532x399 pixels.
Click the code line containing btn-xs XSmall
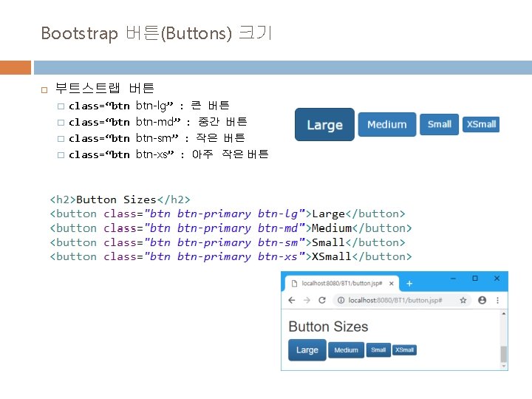pos(231,256)
